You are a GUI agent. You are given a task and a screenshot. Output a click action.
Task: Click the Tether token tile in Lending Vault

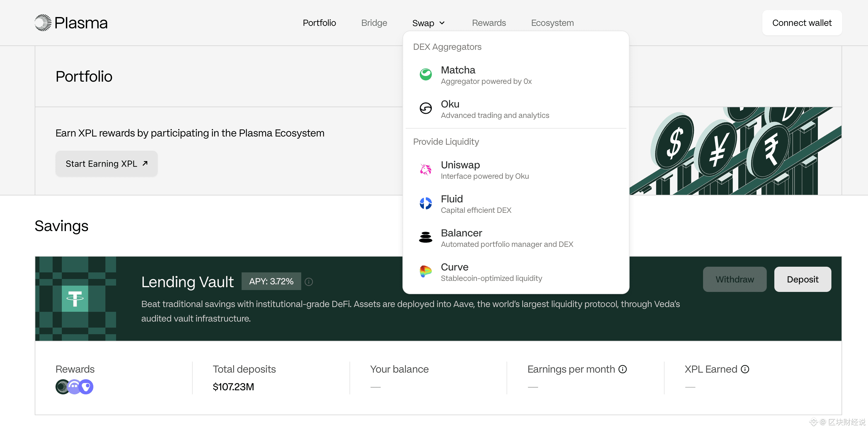click(75, 299)
